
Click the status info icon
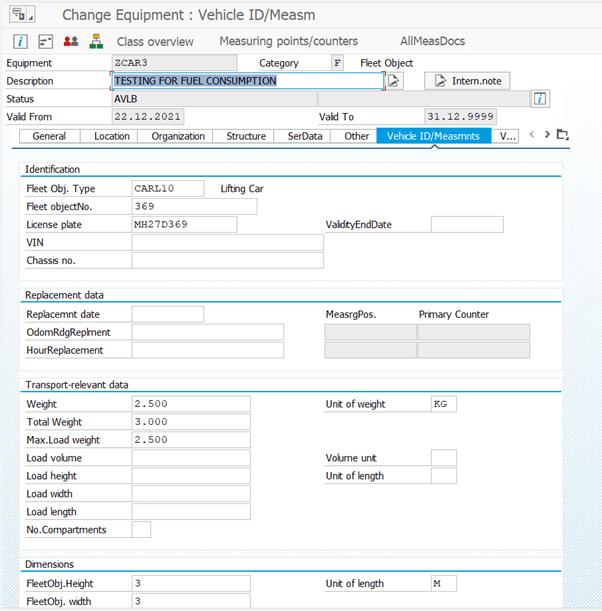(540, 99)
